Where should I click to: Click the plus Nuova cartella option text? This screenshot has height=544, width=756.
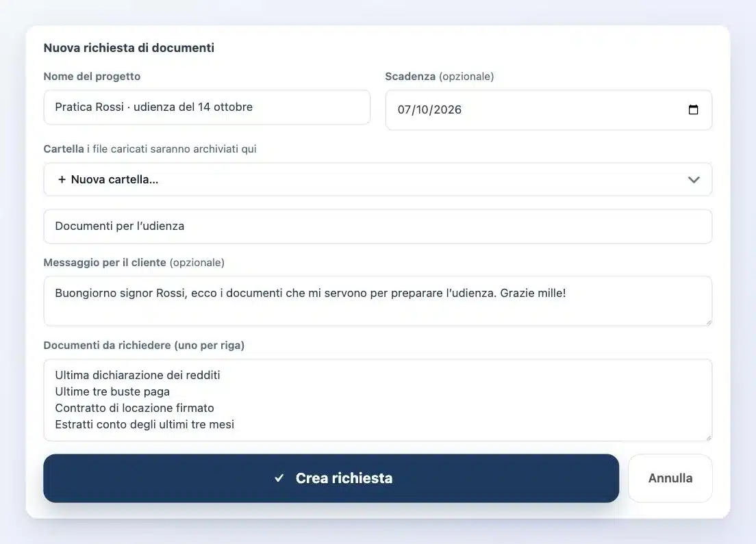click(108, 180)
